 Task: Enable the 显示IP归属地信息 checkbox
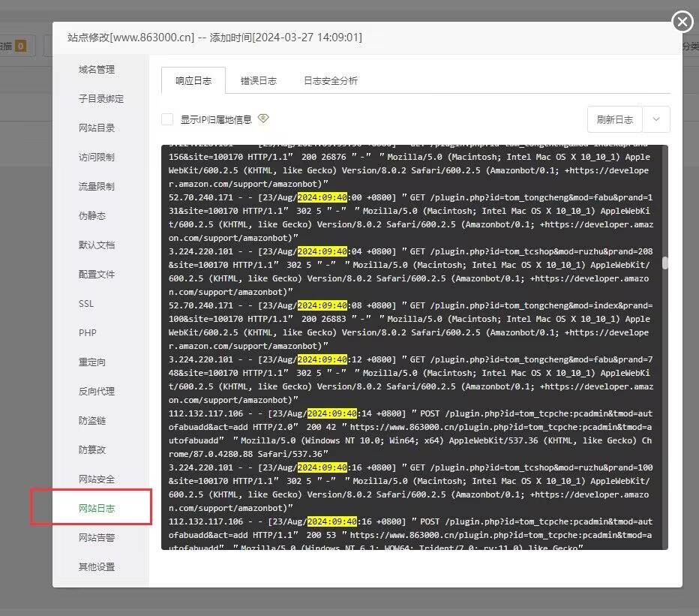click(x=167, y=119)
